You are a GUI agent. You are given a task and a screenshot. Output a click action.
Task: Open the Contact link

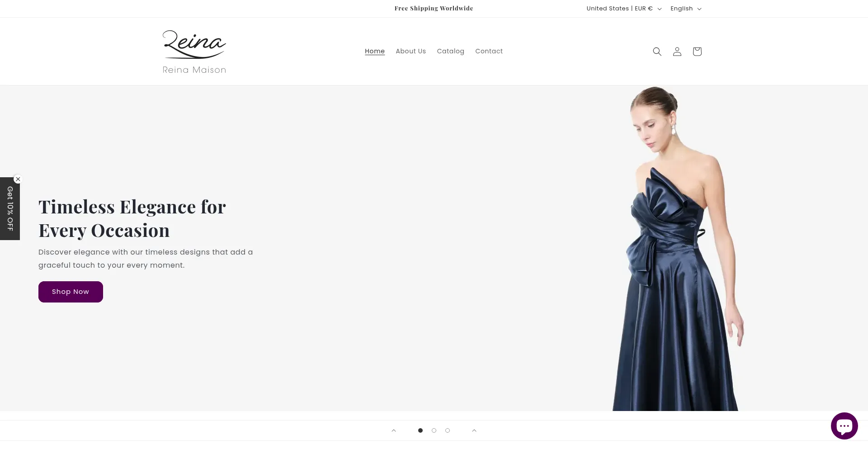point(489,52)
